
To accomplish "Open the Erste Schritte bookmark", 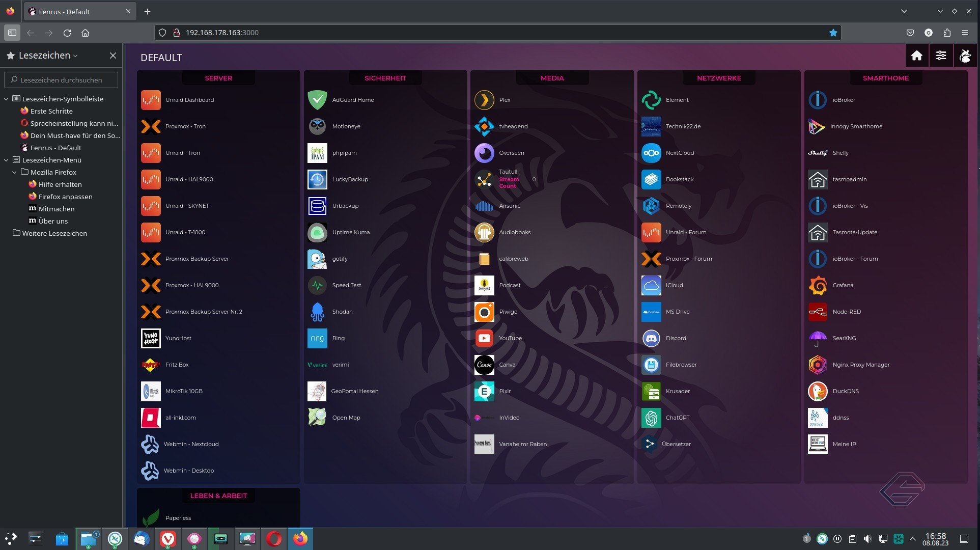I will [x=46, y=111].
